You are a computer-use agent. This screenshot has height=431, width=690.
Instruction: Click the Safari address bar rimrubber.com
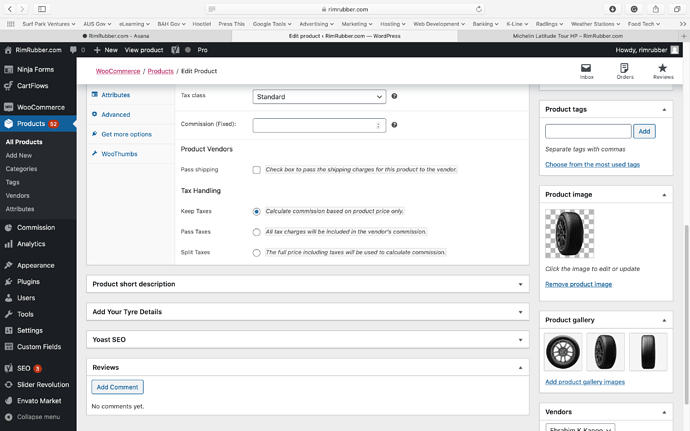pos(345,9)
